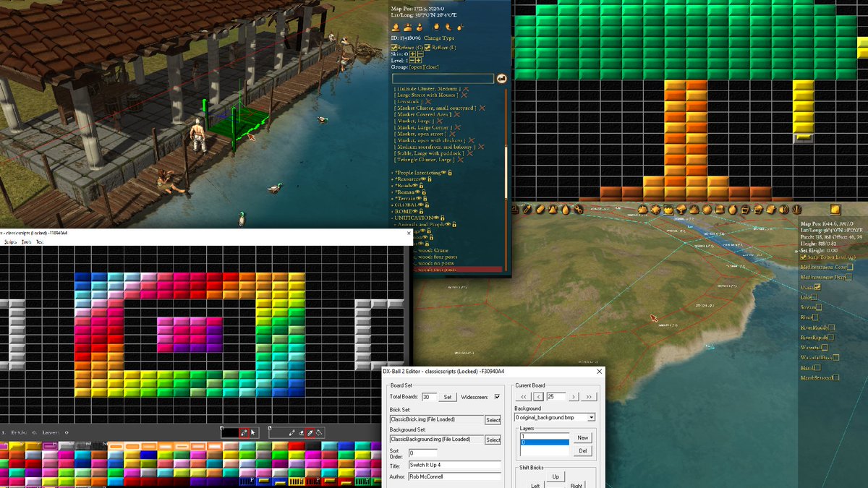Viewport: 868px width, 488px height.
Task: Open the Tools menu
Action: 26,242
